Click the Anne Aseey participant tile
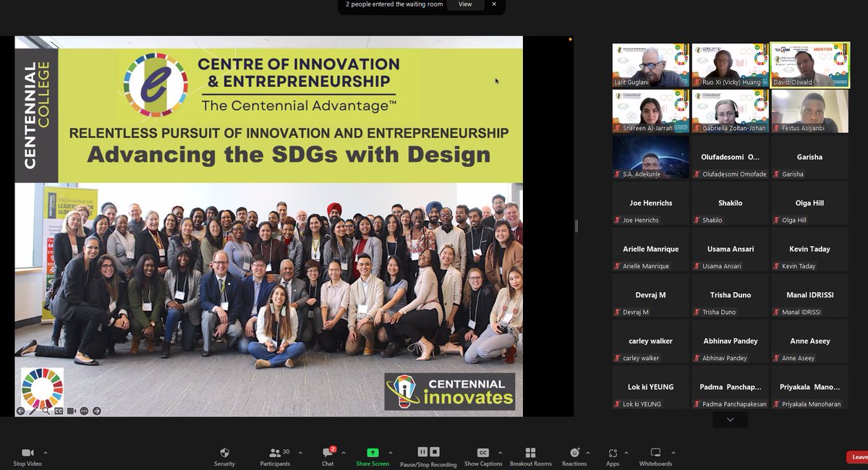The width and height of the screenshot is (868, 470). click(809, 341)
